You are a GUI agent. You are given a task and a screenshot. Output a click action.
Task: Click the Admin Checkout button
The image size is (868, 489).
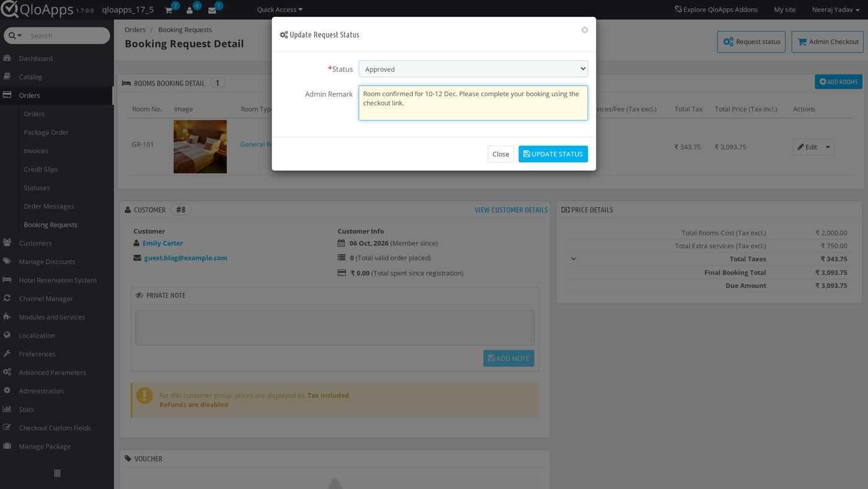828,42
